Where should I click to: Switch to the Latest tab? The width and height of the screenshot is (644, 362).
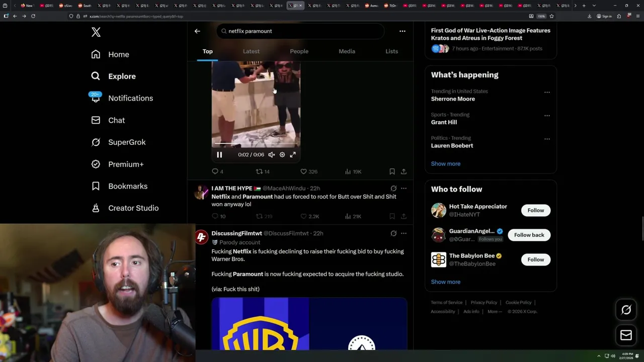click(251, 51)
